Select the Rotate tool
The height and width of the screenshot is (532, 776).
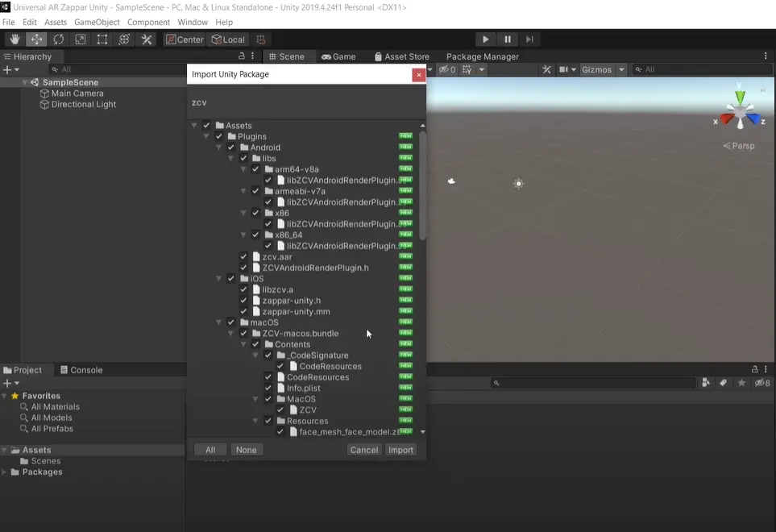58,39
